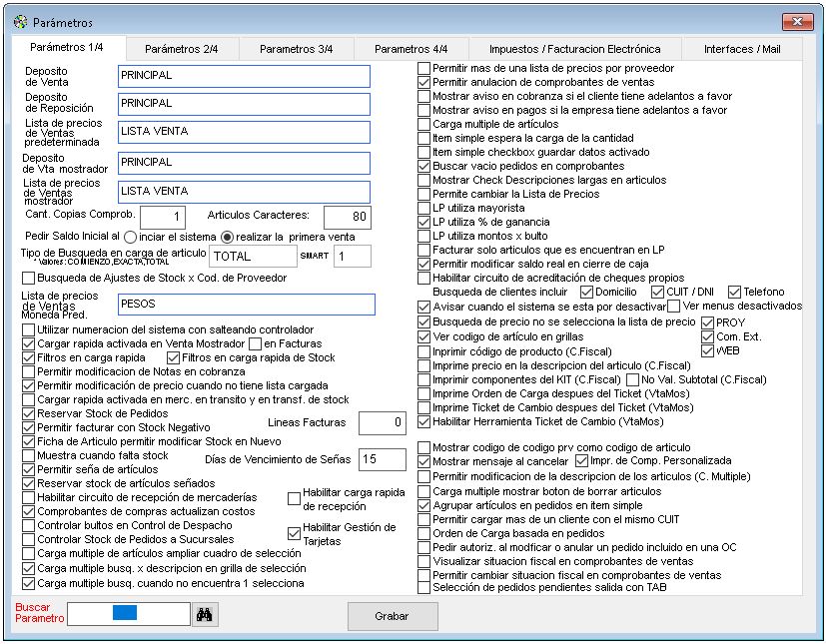Viewport: 826px width, 644px height.
Task: Go to Impuestos / Facturacion Electrónica tab
Action: pyautogui.click(x=574, y=49)
